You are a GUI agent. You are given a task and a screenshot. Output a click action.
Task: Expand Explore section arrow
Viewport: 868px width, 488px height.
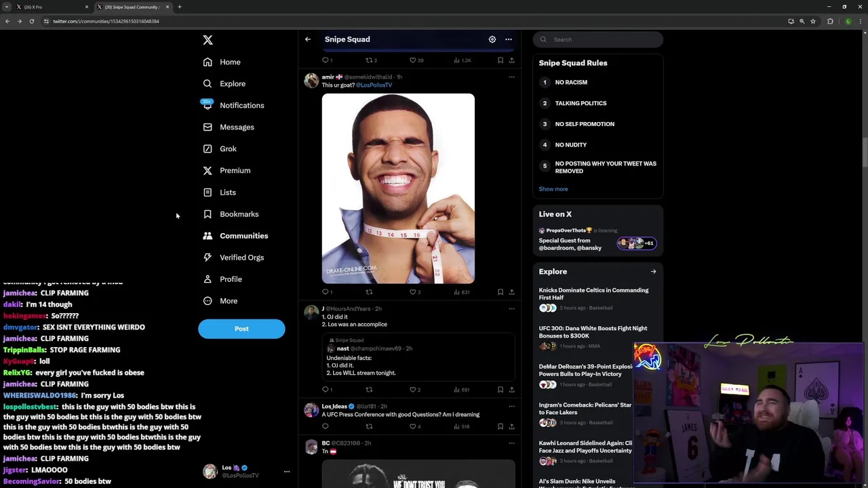653,272
